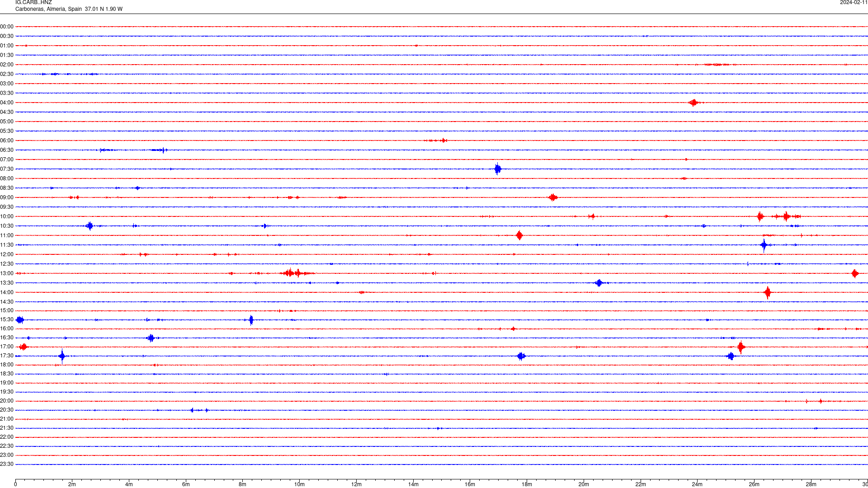868x488 pixels.
Task: Click the 8m tick on time axis
Action: pyautogui.click(x=243, y=484)
